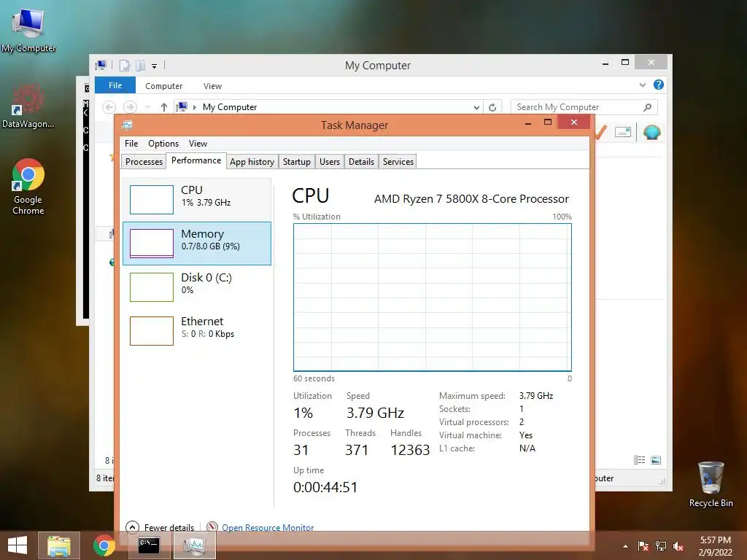Screen dimensions: 747x560
Task: Open DataWagon desktop shortcut
Action: [28, 106]
